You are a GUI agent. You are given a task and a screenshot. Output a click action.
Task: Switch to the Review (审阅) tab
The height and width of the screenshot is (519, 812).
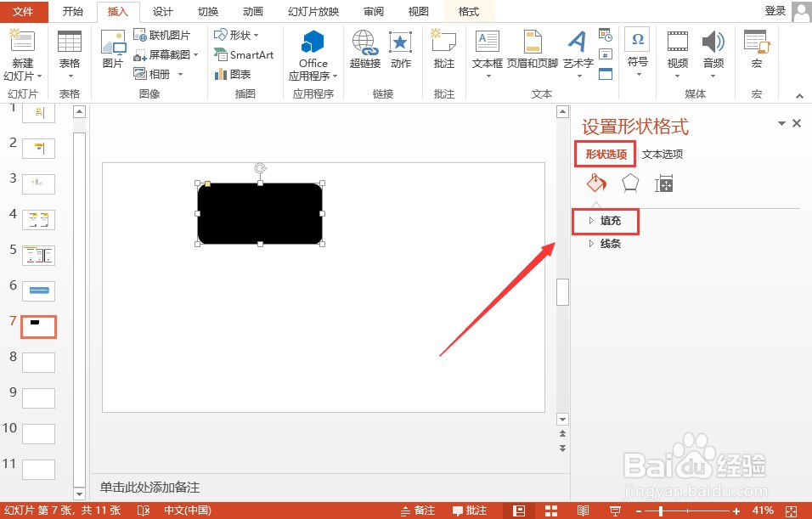(374, 11)
